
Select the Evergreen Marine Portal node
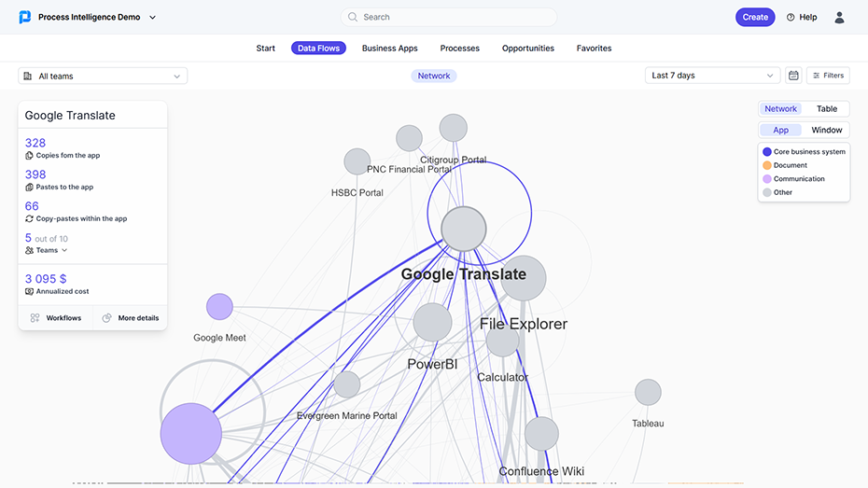[x=347, y=384]
